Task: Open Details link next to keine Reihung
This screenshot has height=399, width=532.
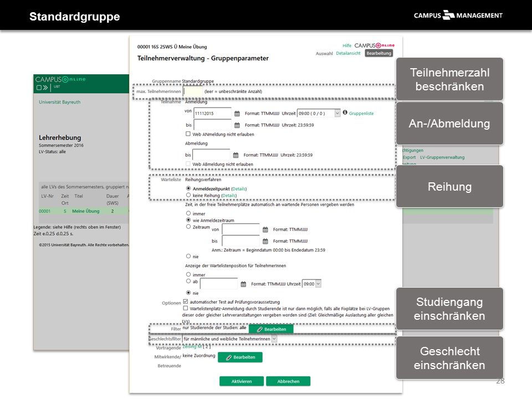Action: tap(229, 196)
